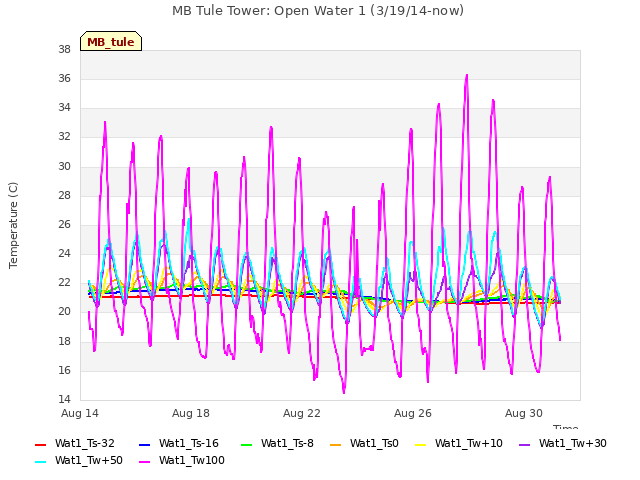
Task: Click the Aug 18 x-axis label
Action: click(191, 413)
